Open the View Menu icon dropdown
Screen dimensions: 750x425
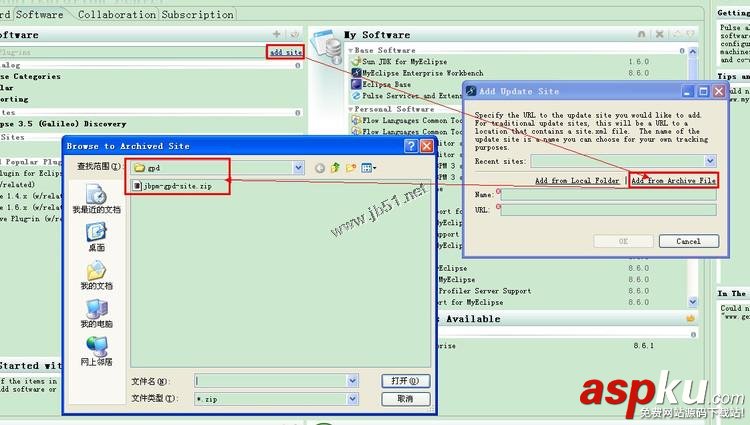[x=368, y=168]
